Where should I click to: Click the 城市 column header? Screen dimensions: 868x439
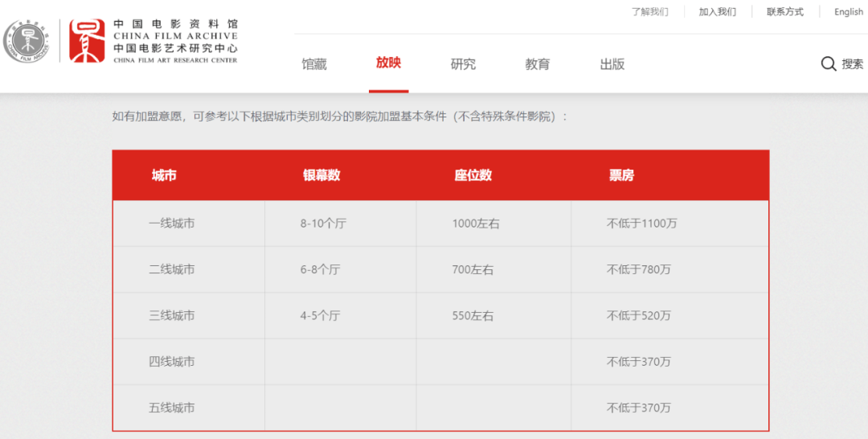[164, 175]
